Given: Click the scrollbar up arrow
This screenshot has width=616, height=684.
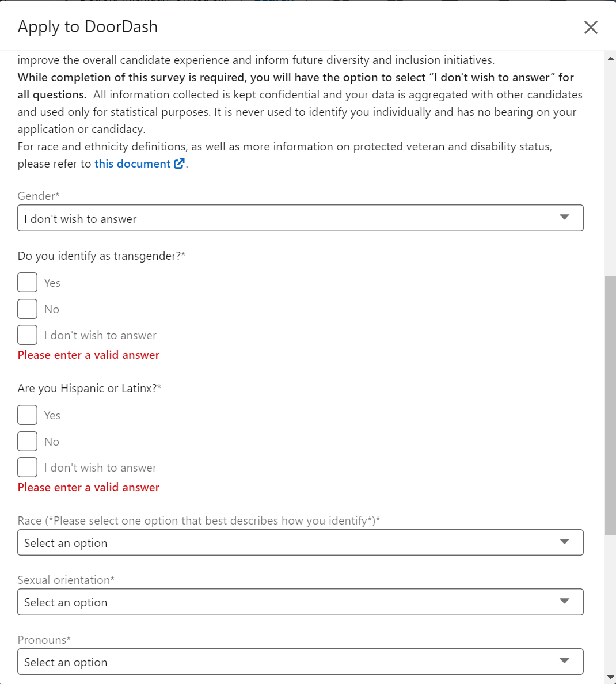Looking at the screenshot, I should click(x=610, y=59).
